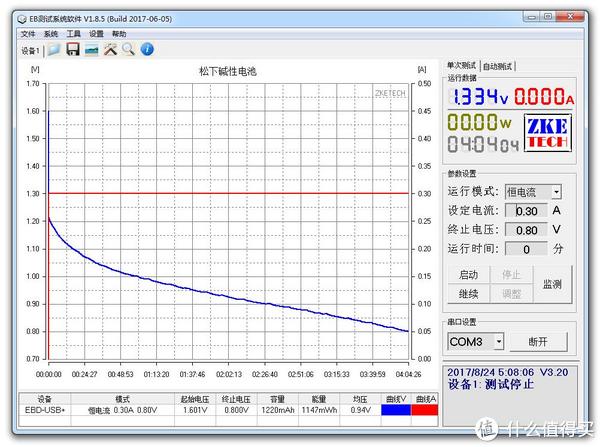Click the 起始电压 column header
This screenshot has width=600, height=447.
click(195, 399)
